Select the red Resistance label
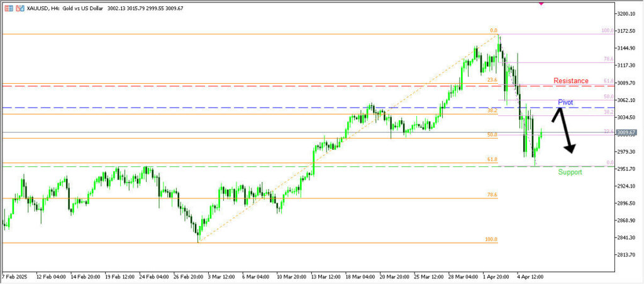 [x=570, y=81]
